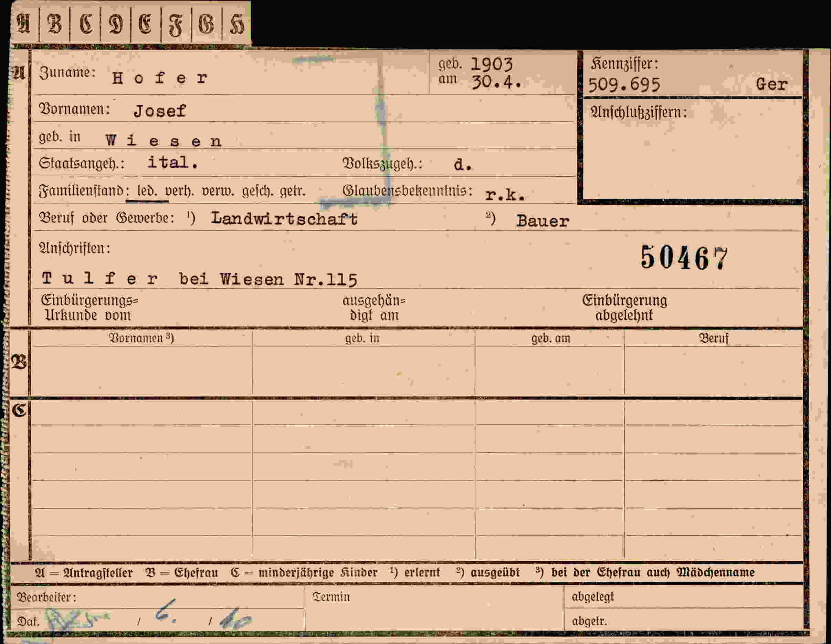This screenshot has width=831, height=644.
Task: Click the Mädchenname footnote text
Action: 645,572
